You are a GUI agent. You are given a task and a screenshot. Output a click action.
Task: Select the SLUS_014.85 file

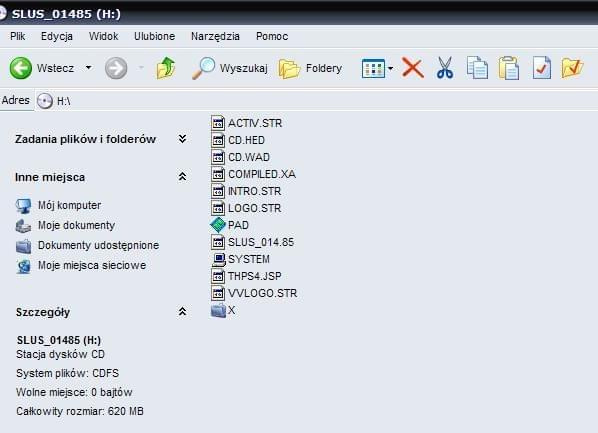click(253, 242)
